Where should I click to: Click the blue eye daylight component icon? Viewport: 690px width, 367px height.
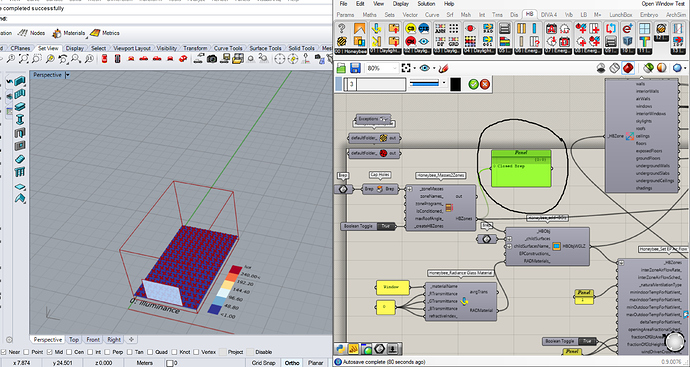click(424, 41)
